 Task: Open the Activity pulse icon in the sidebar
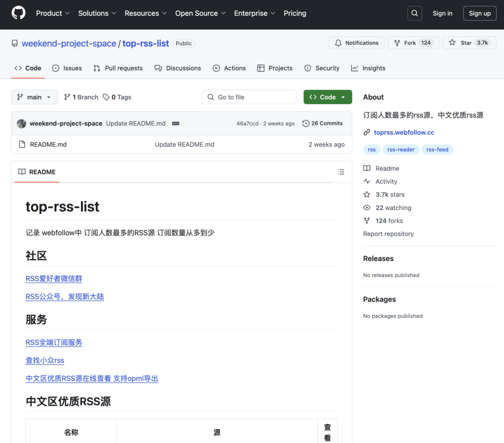[x=367, y=181]
